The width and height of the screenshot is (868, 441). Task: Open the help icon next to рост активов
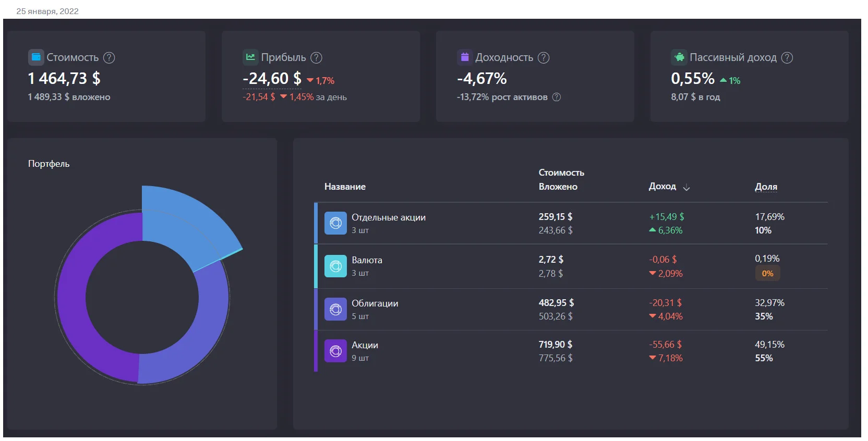pyautogui.click(x=557, y=97)
